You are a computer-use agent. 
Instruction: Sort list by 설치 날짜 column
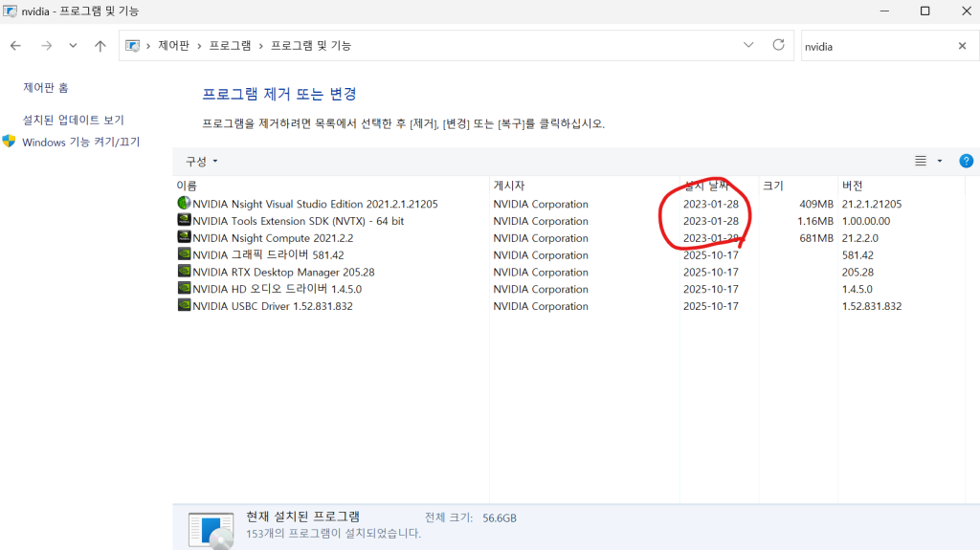(706, 186)
